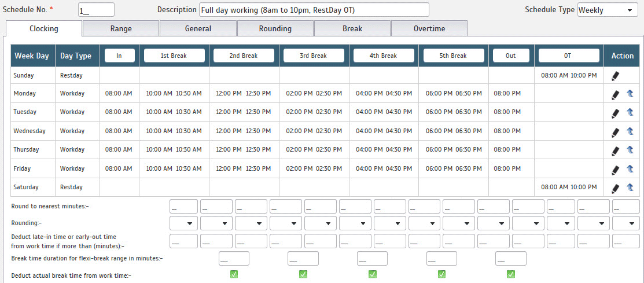Switch to the Overtime tab
This screenshot has width=644, height=283.
point(429,28)
